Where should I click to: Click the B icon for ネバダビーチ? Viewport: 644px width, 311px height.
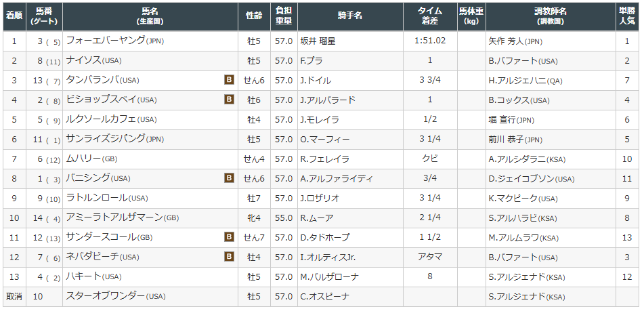tap(229, 257)
